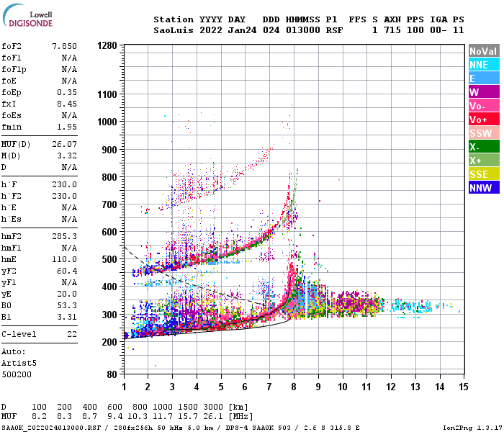This screenshot has height=432, width=504.
Task: Click the 80 km height axis label
Action: pyautogui.click(x=112, y=374)
